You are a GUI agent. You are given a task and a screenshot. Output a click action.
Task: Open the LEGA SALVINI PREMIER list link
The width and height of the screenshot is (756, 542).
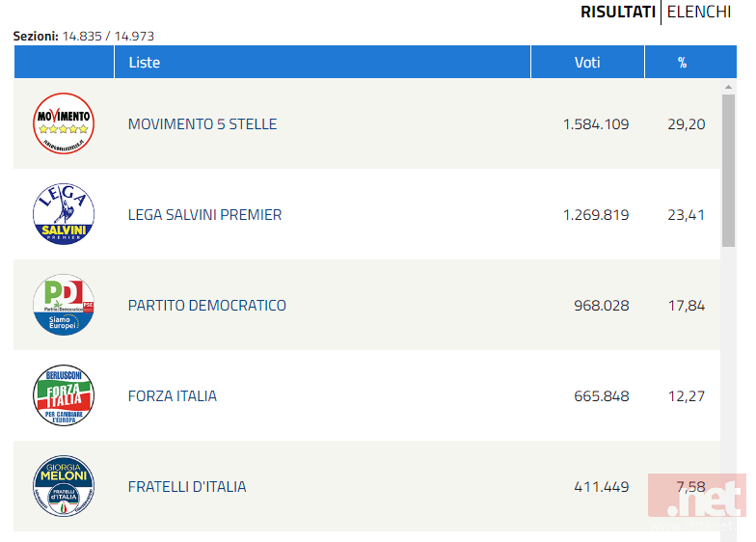click(x=204, y=215)
